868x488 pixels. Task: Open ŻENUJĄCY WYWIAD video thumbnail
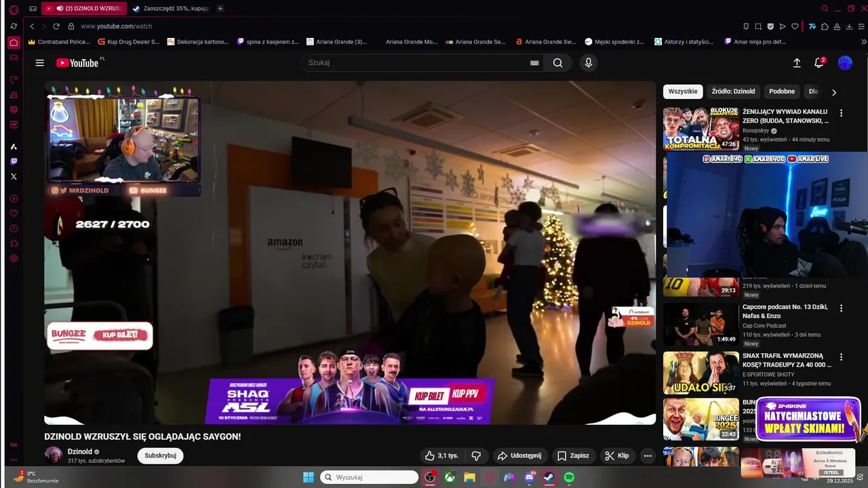tap(701, 129)
